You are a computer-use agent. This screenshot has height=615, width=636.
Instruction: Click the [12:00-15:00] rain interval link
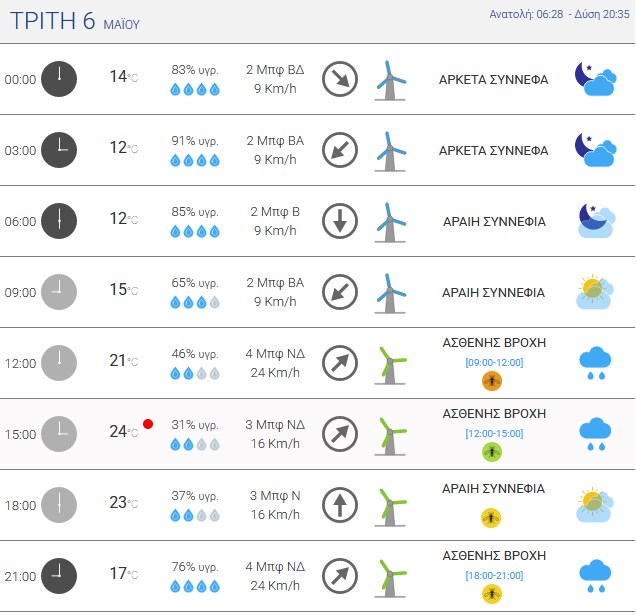click(x=494, y=433)
